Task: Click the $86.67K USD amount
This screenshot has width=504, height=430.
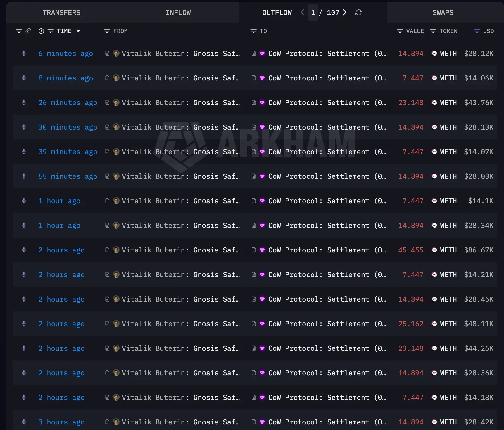Action: click(479, 250)
